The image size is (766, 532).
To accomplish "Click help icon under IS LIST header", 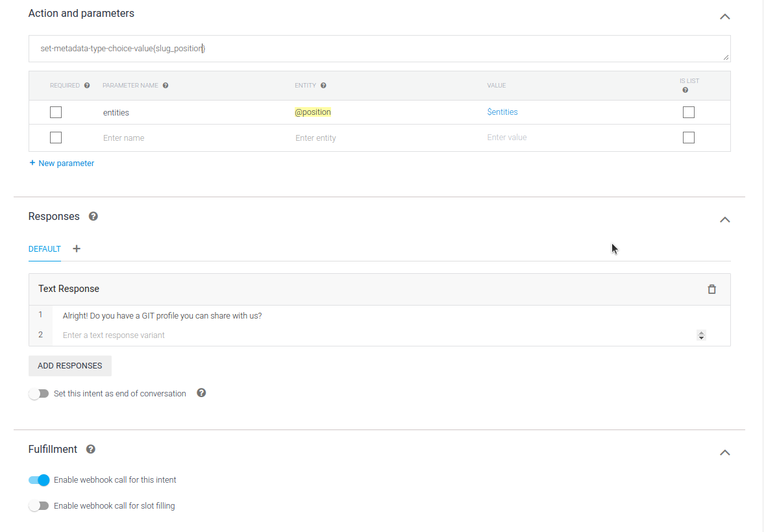I will point(686,90).
